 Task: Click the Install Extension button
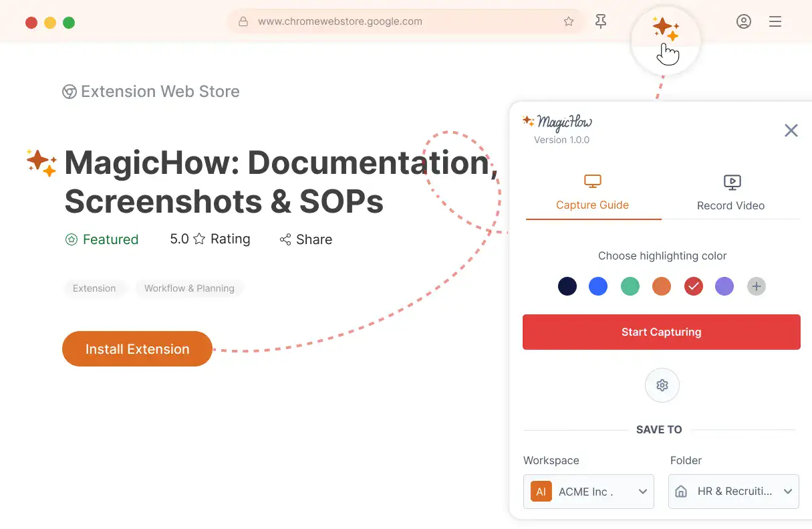136,348
